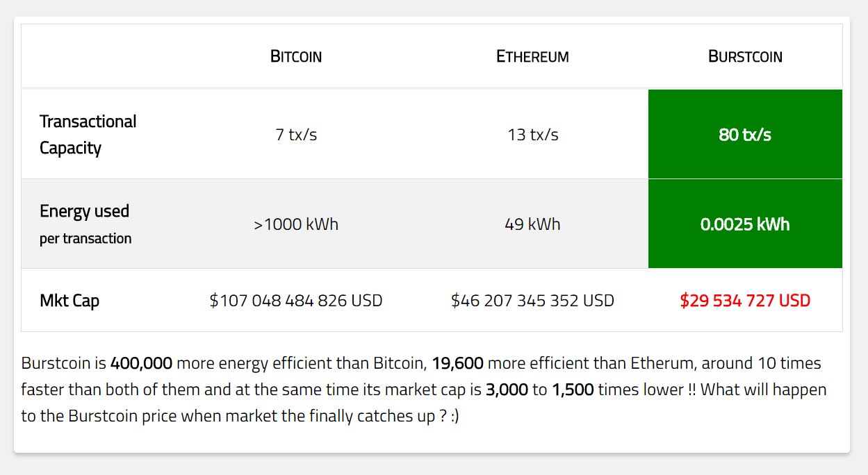Click the bold 1,500 figure in paragraph
The image size is (868, 475).
tap(573, 390)
